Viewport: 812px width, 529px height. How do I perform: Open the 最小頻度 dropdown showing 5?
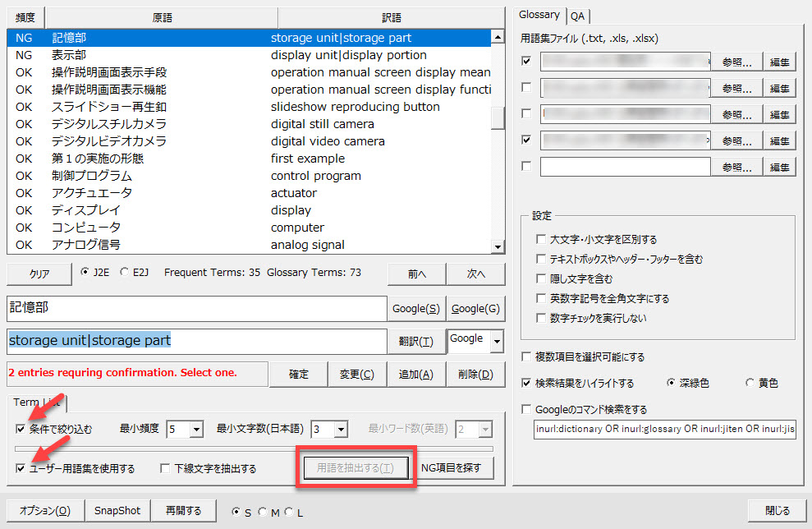tap(196, 429)
